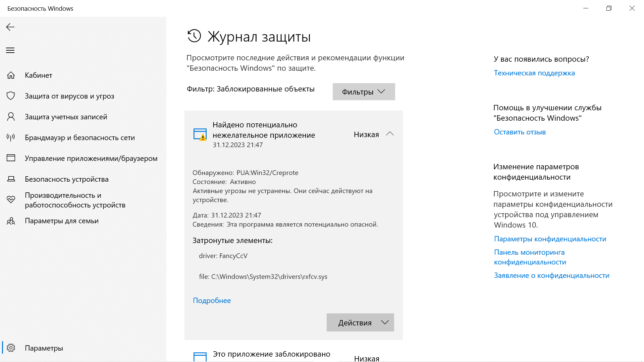Click the virus protection shield icon
Image resolution: width=644 pixels, height=362 pixels.
click(x=11, y=96)
